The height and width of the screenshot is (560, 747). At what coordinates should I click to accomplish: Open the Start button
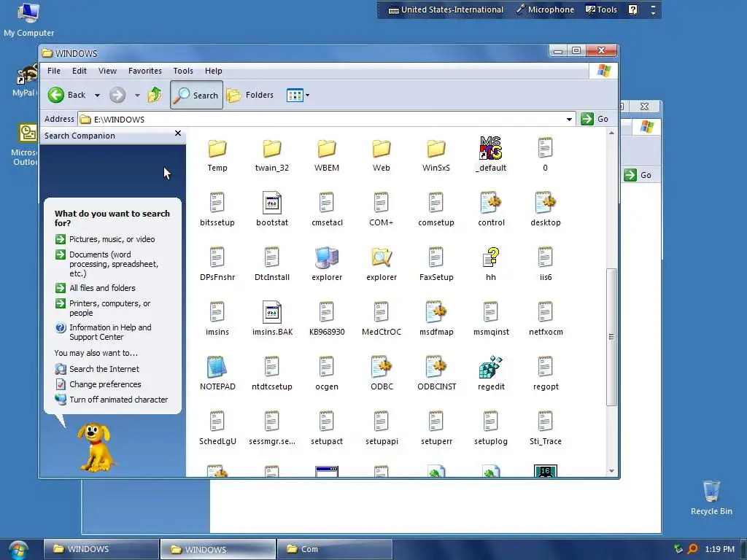point(18,550)
